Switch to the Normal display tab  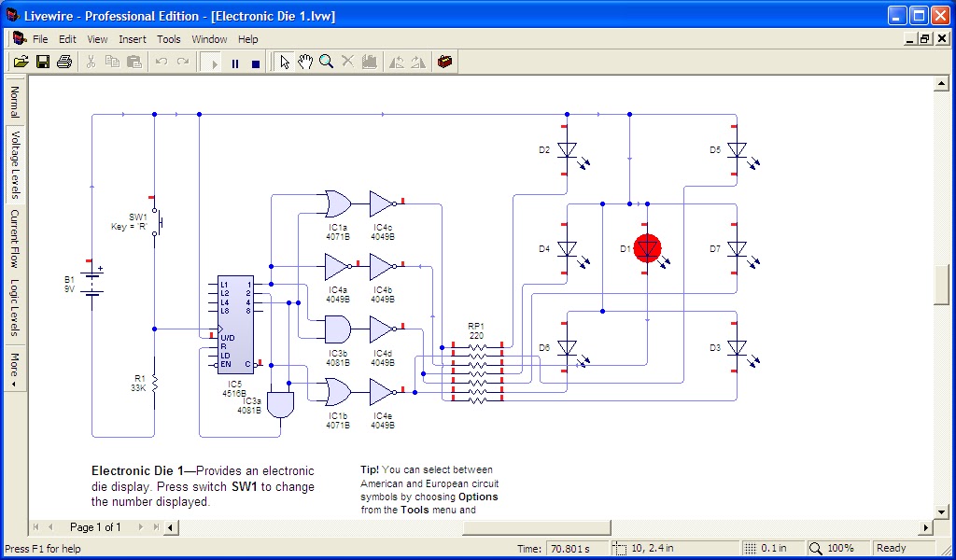point(15,102)
